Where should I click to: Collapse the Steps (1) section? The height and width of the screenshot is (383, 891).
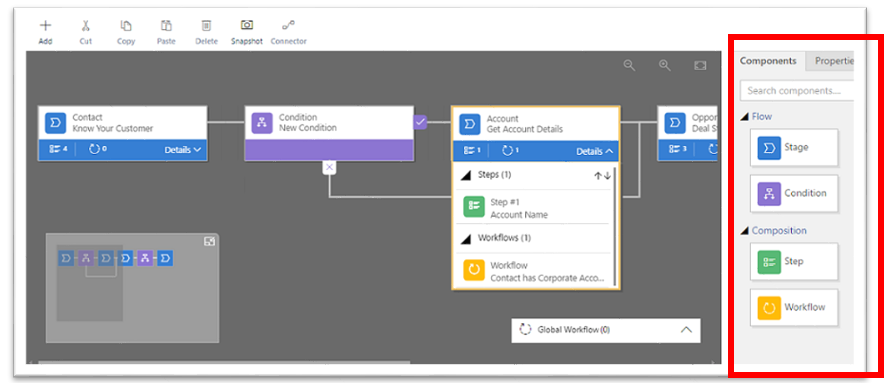(466, 176)
